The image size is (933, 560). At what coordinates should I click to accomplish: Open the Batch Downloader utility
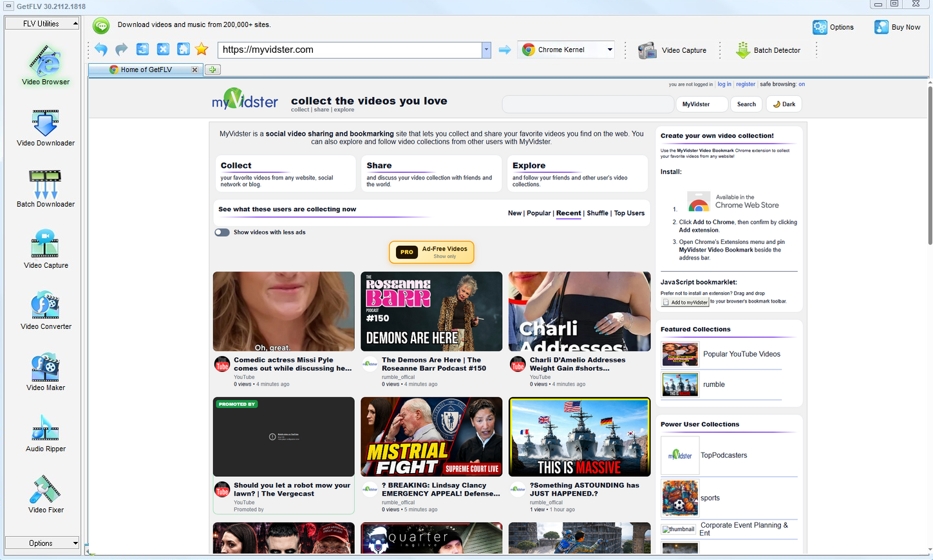[x=46, y=189]
